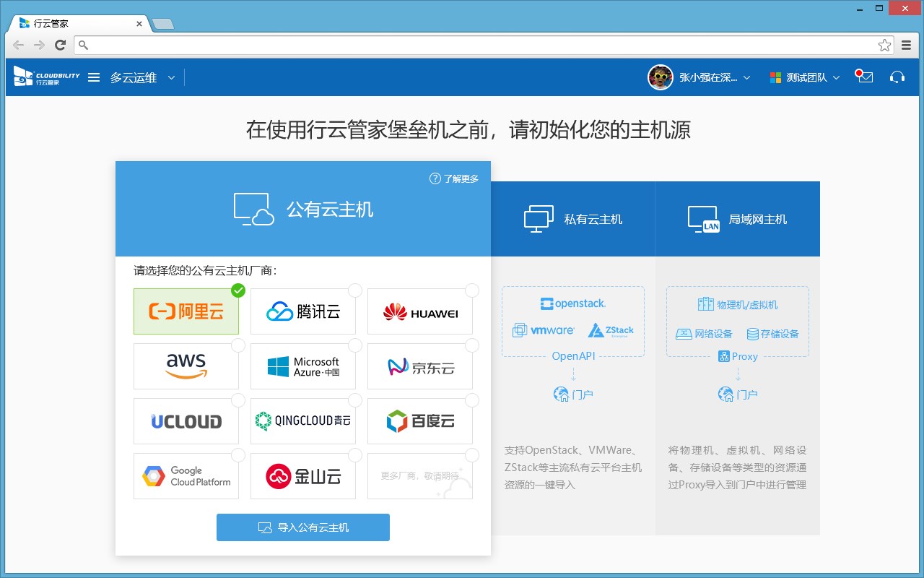Go back with browser back arrow

pos(18,45)
